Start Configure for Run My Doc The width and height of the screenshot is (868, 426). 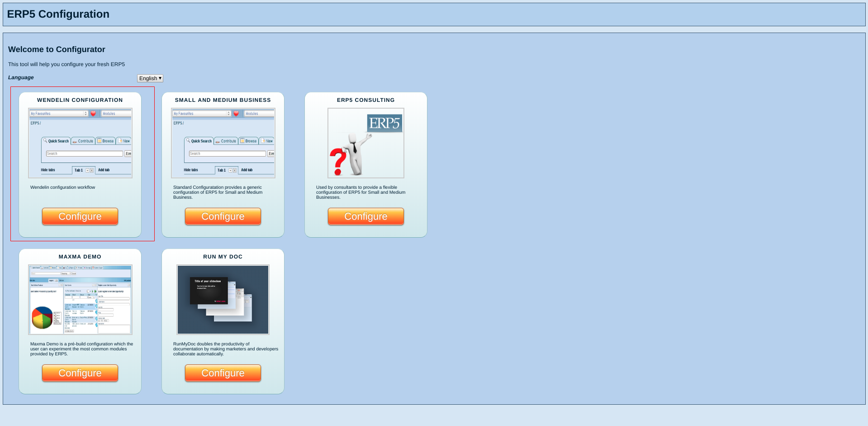point(223,373)
